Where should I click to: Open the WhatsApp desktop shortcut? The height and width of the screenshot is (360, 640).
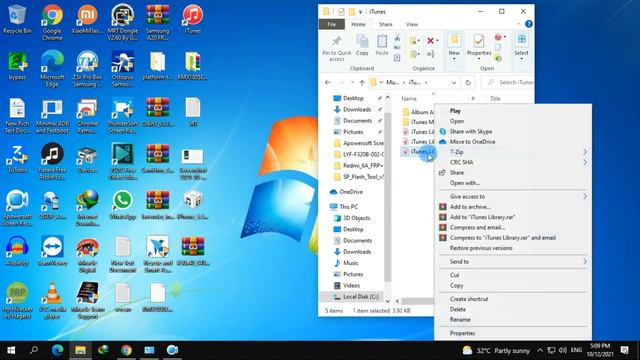(122, 205)
